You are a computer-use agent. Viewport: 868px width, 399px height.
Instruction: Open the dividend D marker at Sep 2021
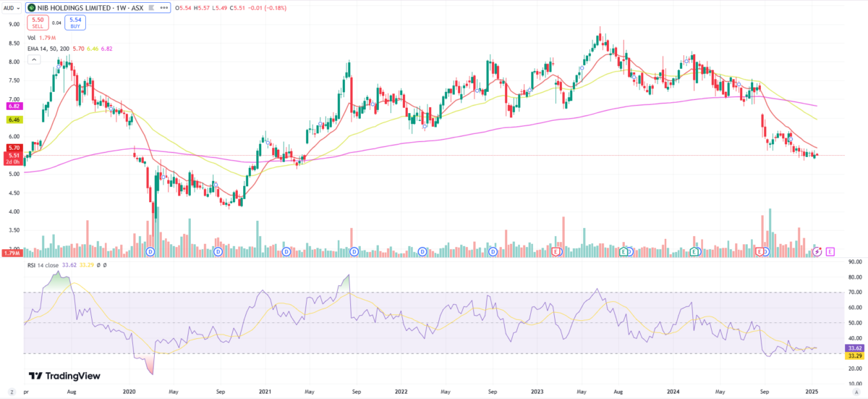point(354,251)
